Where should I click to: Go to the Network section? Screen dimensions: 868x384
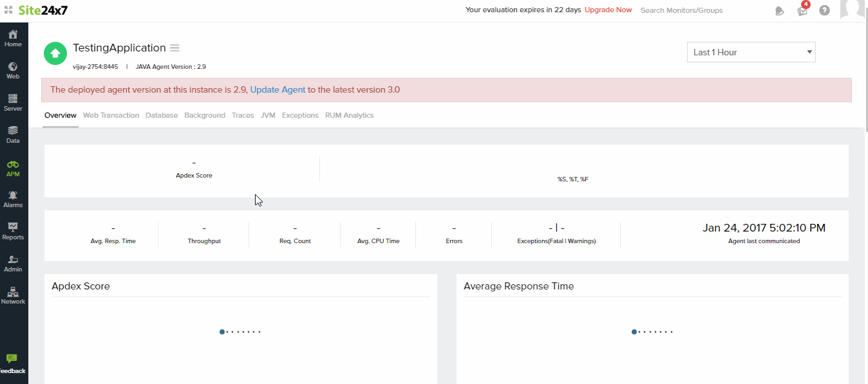(x=13, y=295)
